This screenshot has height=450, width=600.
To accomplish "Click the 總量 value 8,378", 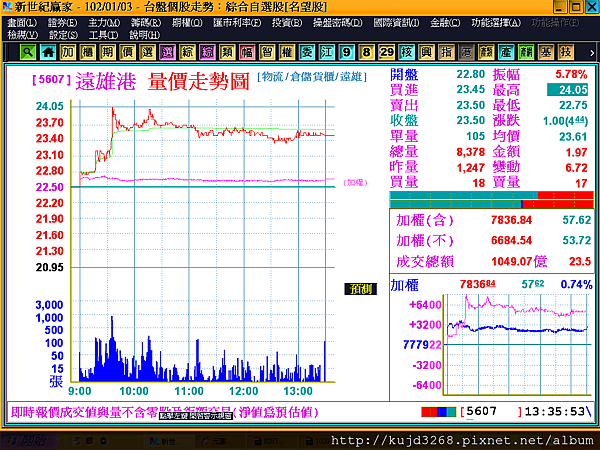I will tap(470, 152).
